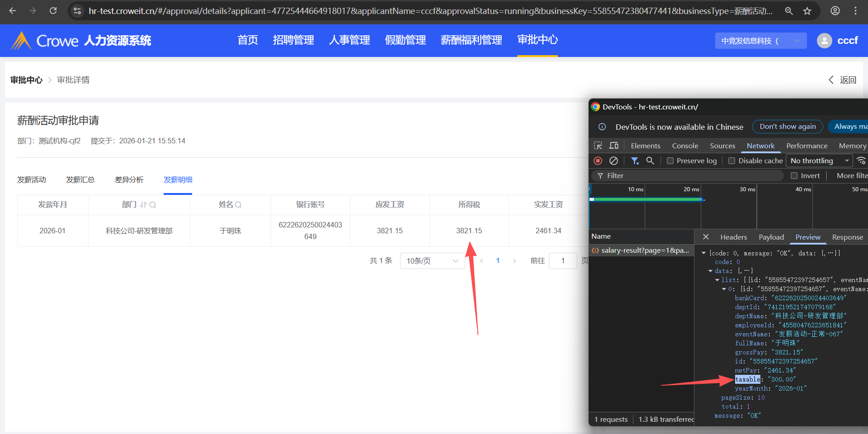The width and height of the screenshot is (868, 434).
Task: Collapse the data node in JSON preview
Action: point(710,271)
